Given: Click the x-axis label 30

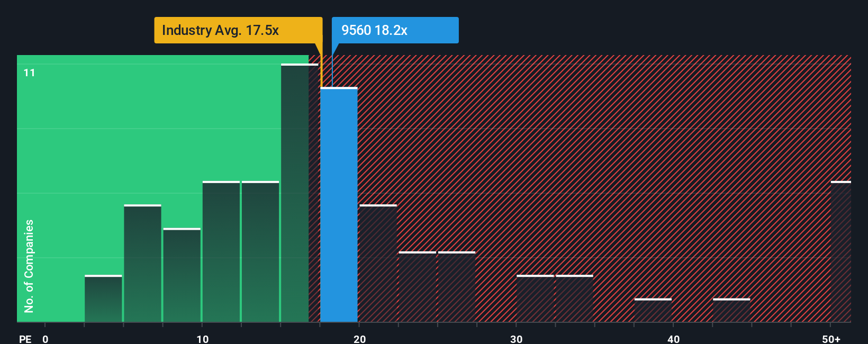Looking at the screenshot, I should point(516,339).
